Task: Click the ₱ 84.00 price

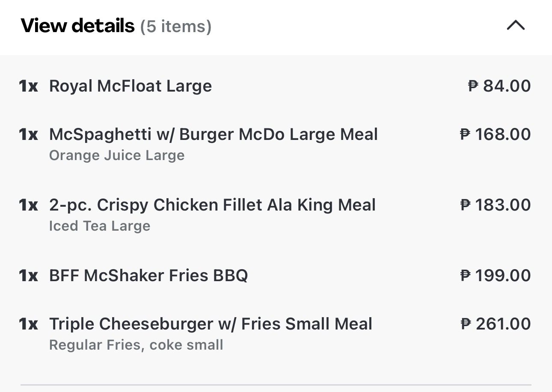Action: 499,86
